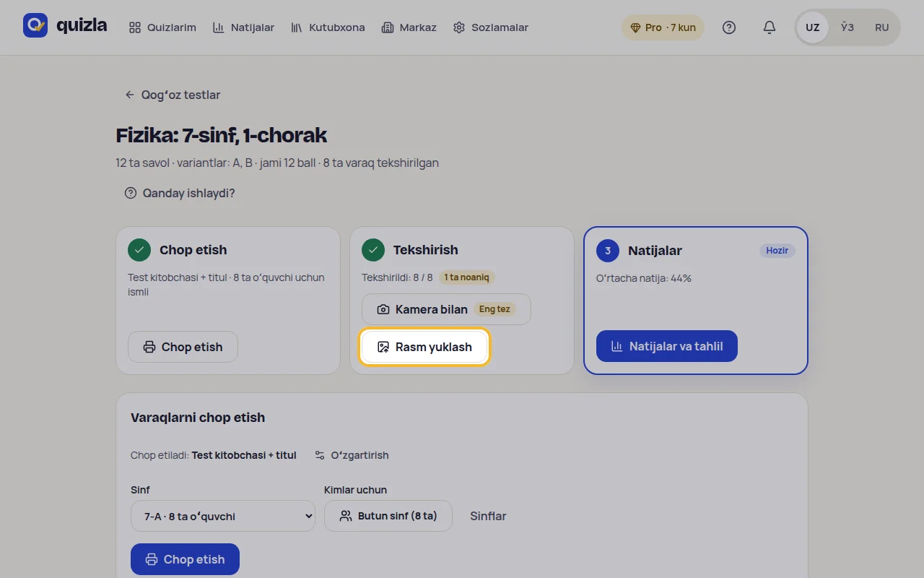924x578 pixels.
Task: Open the help question-mark icon in header
Action: click(x=729, y=27)
